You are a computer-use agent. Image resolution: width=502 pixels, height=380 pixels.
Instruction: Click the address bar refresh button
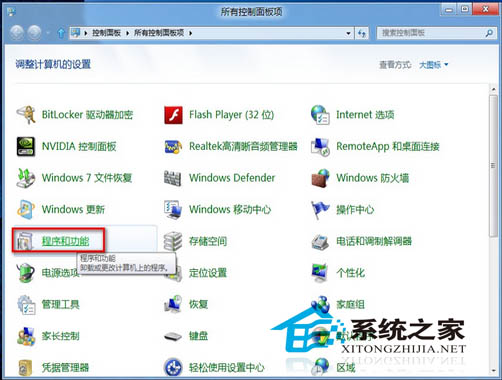coord(362,33)
